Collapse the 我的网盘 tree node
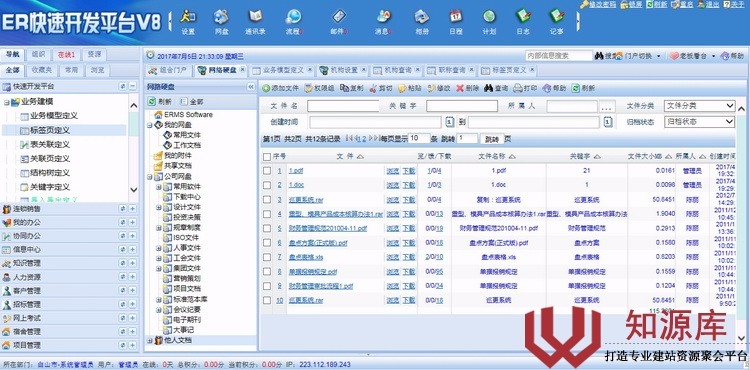This screenshot has height=370, width=750. click(150, 125)
